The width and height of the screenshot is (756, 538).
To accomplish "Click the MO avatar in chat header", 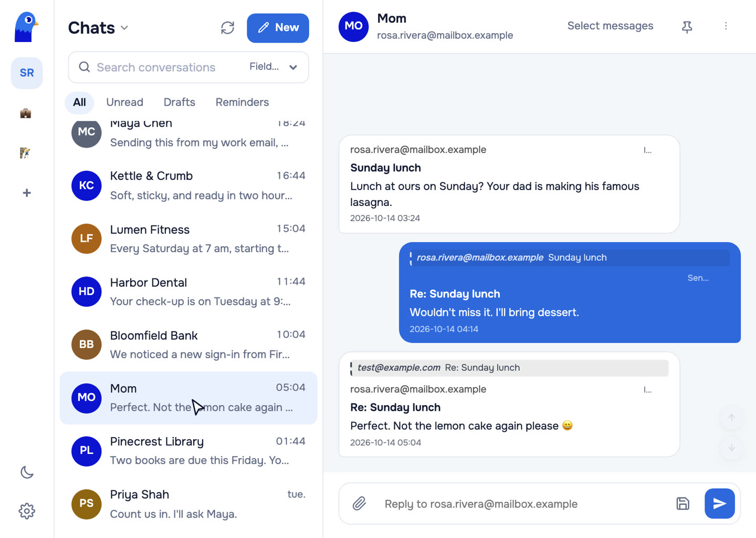I will [x=354, y=26].
